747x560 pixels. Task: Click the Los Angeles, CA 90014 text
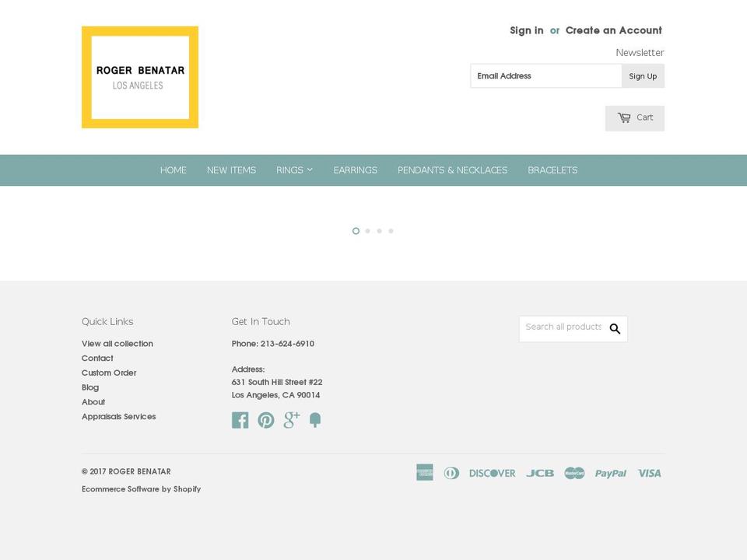pyautogui.click(x=275, y=395)
